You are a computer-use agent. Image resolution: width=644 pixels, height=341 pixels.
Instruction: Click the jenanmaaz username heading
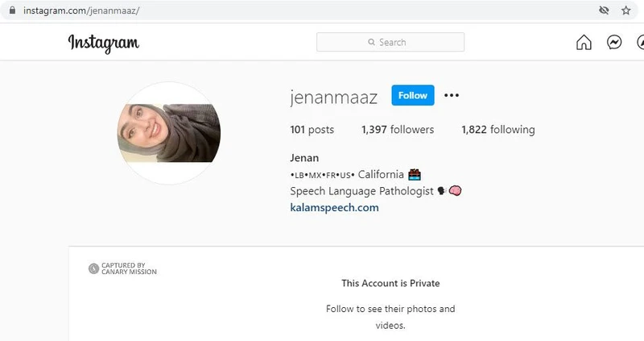pos(333,98)
